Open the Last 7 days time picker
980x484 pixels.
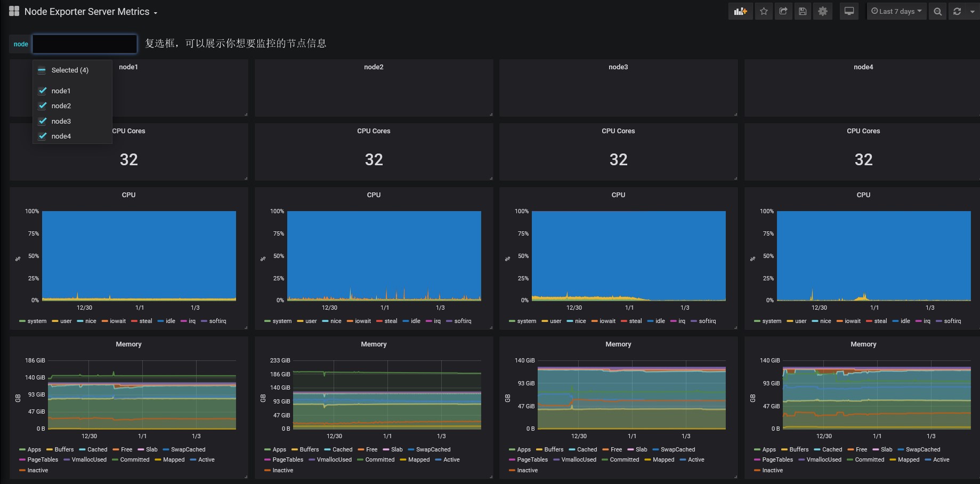click(x=896, y=11)
